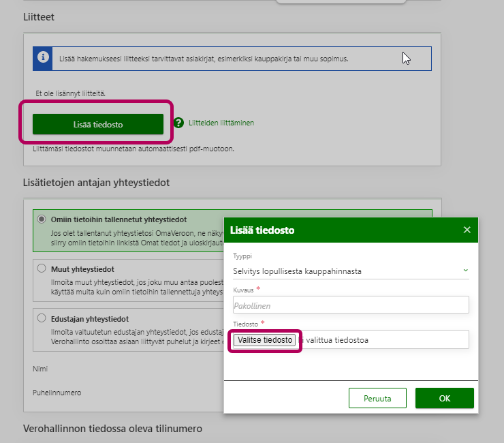Click the Valitse tiedosto file chooser button
The height and width of the screenshot is (443, 504).
pyautogui.click(x=265, y=339)
